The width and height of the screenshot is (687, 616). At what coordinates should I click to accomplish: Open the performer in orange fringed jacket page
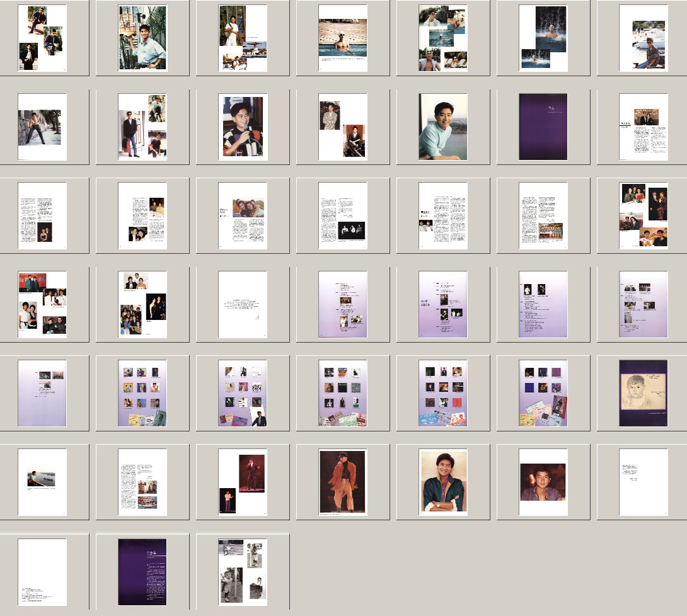(x=343, y=482)
